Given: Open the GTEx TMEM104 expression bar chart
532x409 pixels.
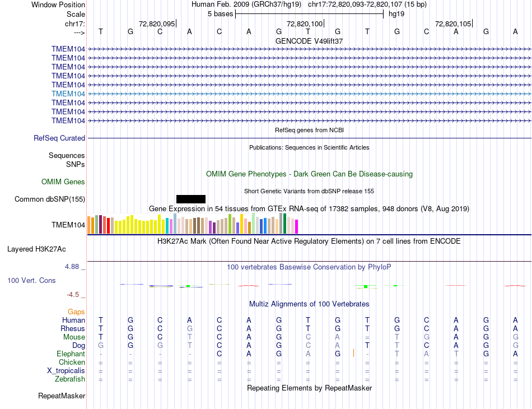Looking at the screenshot, I should tap(193, 224).
